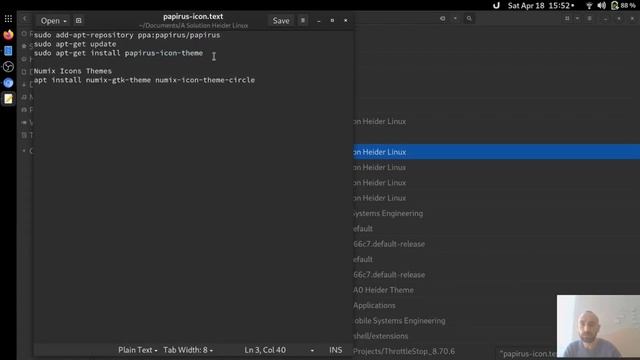The image size is (640, 360).
Task: Toggle the INS insert mode indicator
Action: (336, 350)
